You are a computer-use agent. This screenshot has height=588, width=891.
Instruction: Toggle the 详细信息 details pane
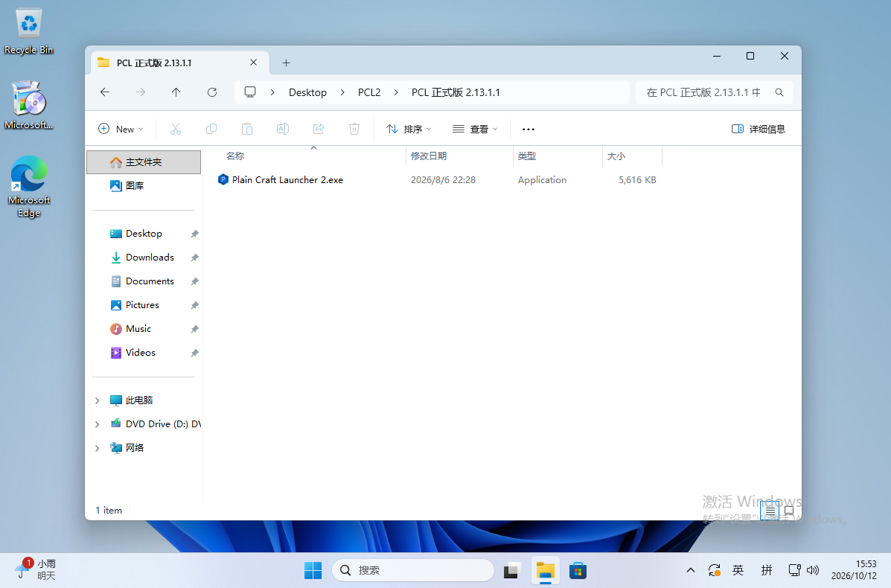pos(759,129)
